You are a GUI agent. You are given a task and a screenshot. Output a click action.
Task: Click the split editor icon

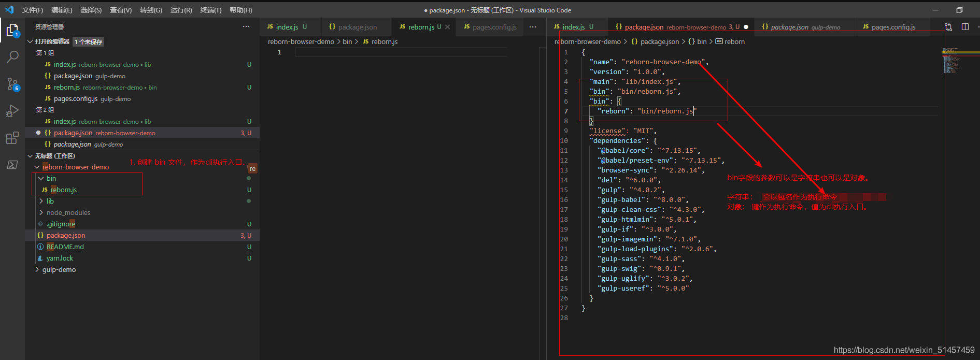click(x=965, y=27)
